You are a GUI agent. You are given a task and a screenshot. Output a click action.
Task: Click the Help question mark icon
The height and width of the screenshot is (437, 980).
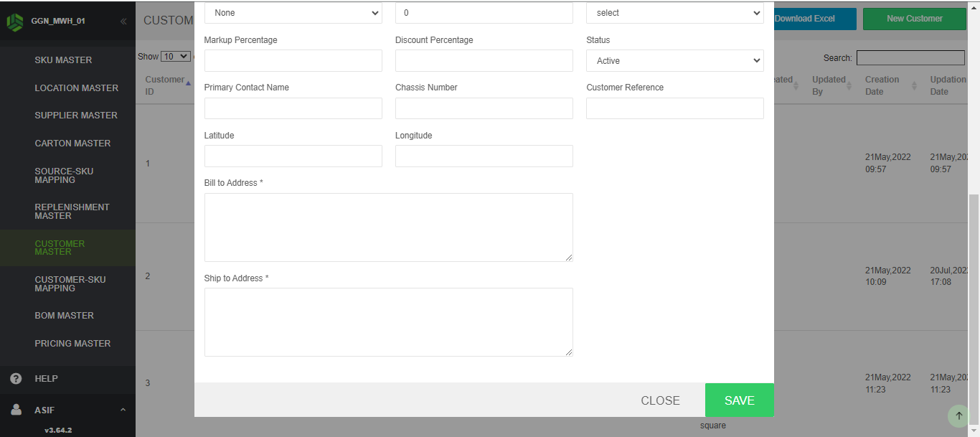(x=16, y=379)
